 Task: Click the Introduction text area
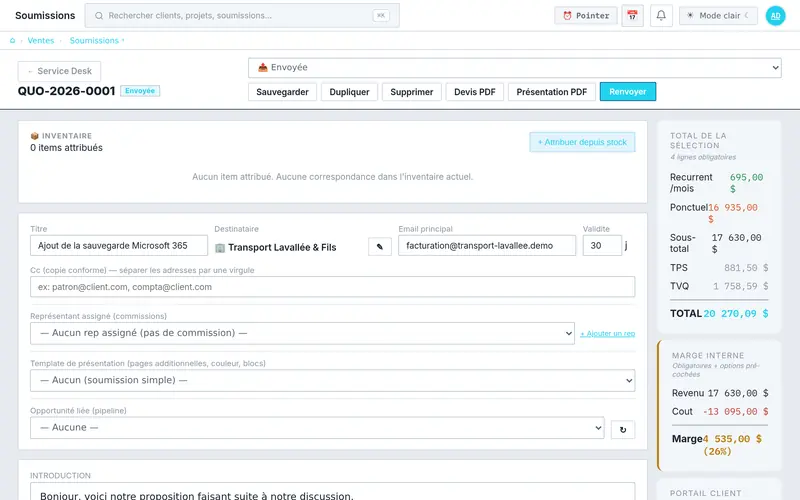pyautogui.click(x=332, y=492)
